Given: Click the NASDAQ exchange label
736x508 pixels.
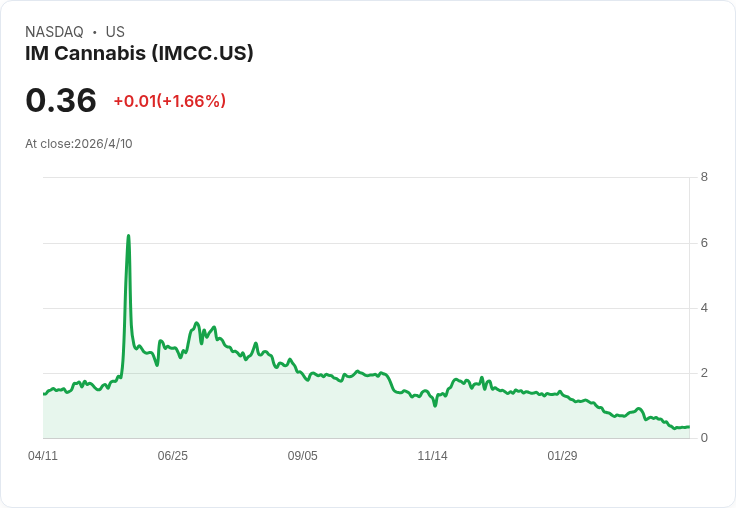Looking at the screenshot, I should pyautogui.click(x=54, y=32).
